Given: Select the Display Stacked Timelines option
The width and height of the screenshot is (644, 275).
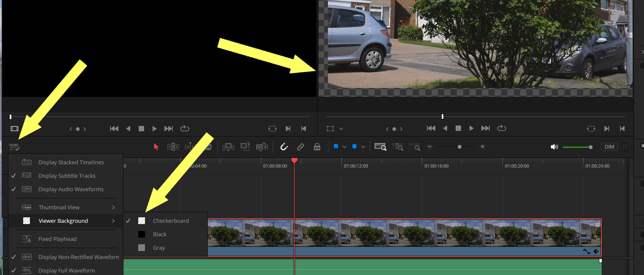Looking at the screenshot, I should click(66, 162).
